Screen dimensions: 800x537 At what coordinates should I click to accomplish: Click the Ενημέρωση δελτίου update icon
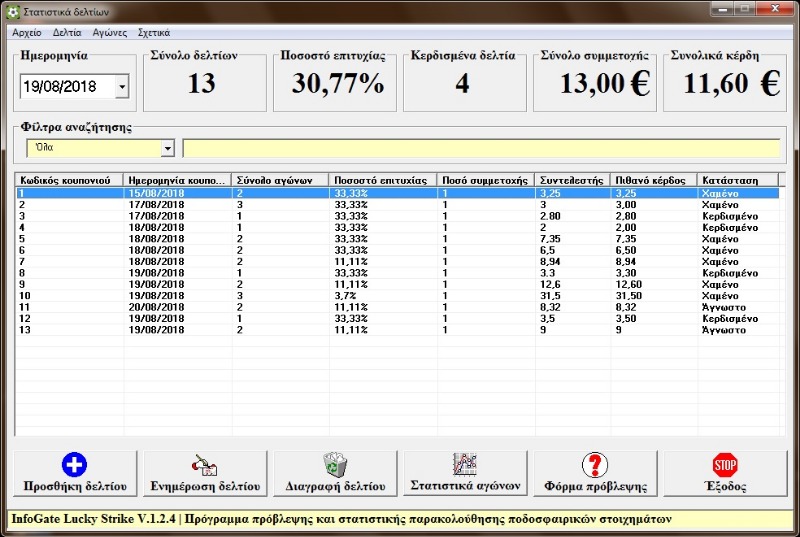point(205,465)
